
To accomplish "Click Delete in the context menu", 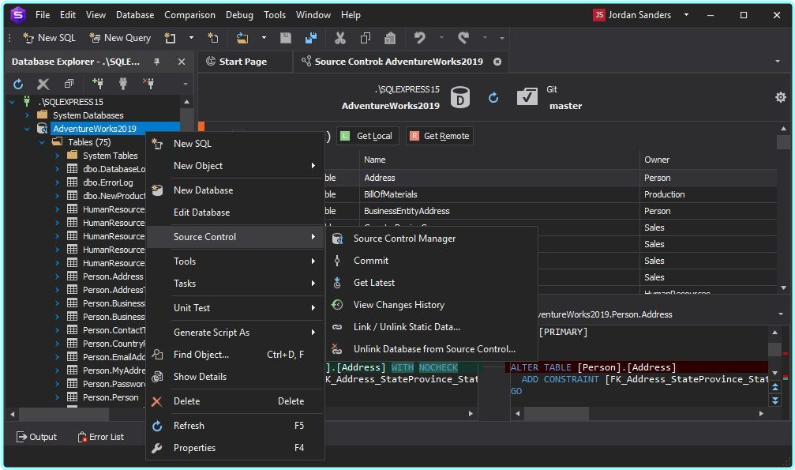I will [x=235, y=401].
